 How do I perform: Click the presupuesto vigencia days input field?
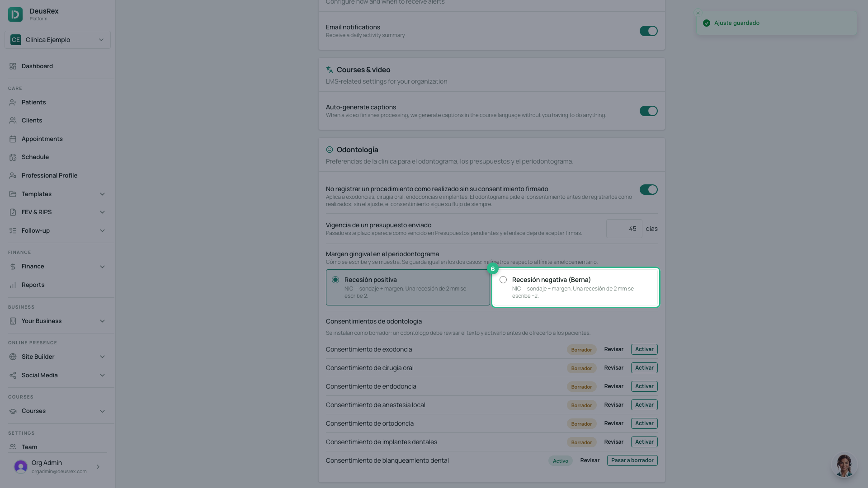pyautogui.click(x=624, y=229)
